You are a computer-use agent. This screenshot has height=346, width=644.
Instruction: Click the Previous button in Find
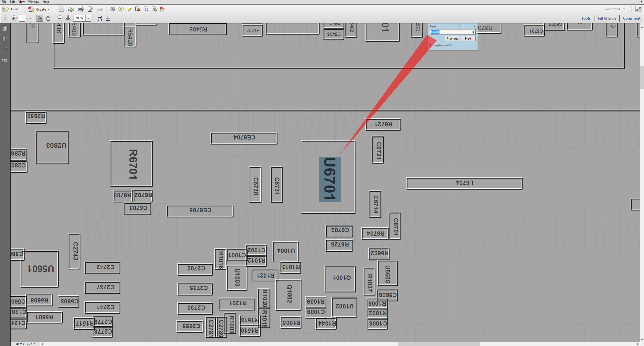(x=452, y=39)
